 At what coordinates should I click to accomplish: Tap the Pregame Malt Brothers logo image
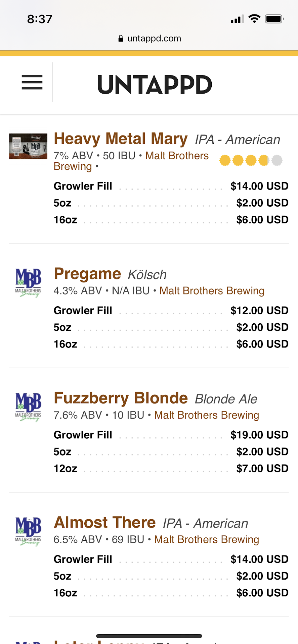pyautogui.click(x=28, y=282)
